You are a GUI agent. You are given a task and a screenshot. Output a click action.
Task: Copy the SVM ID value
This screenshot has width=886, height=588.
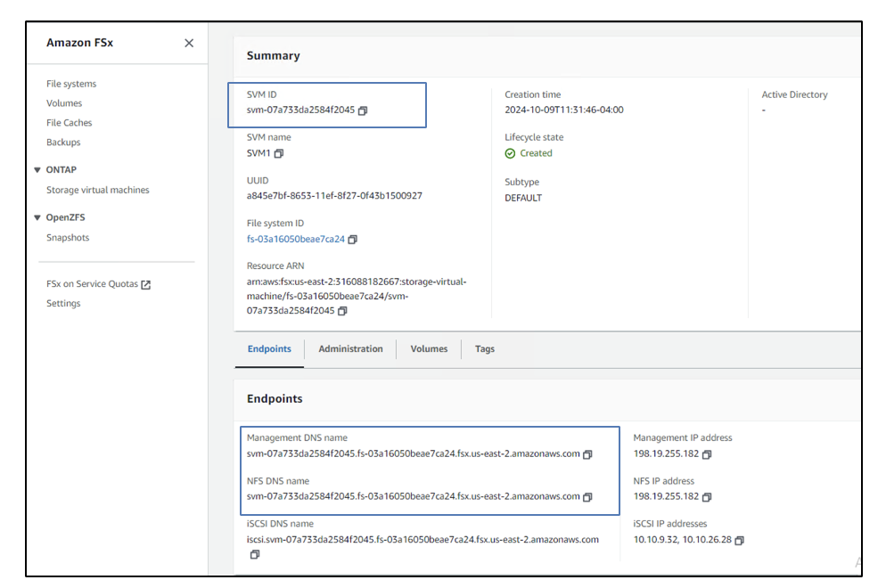tap(363, 110)
